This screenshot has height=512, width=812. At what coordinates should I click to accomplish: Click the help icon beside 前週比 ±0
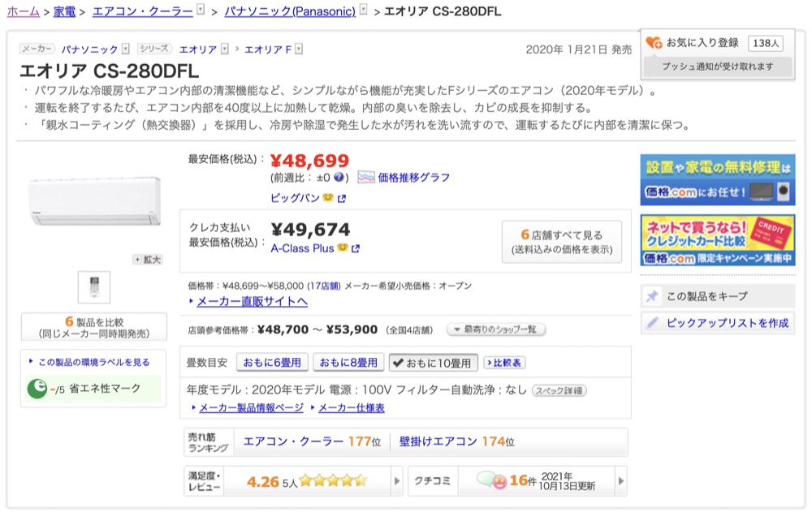pyautogui.click(x=341, y=177)
